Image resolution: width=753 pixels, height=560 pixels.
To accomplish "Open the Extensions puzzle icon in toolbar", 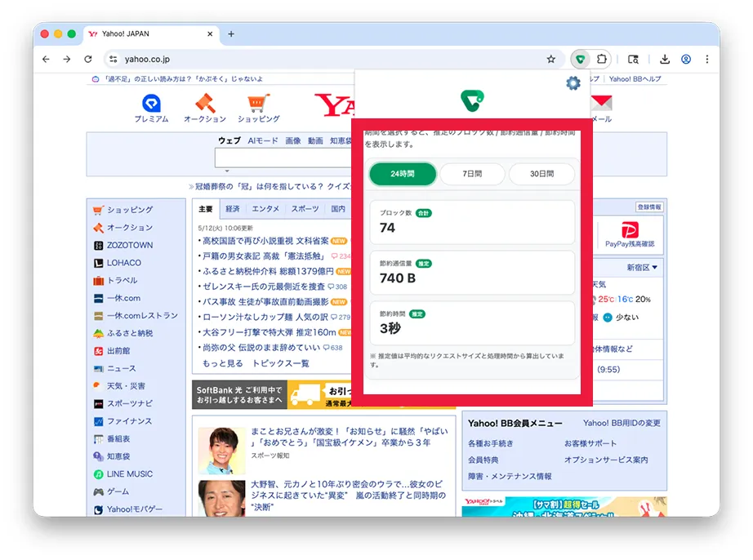I will [x=601, y=60].
